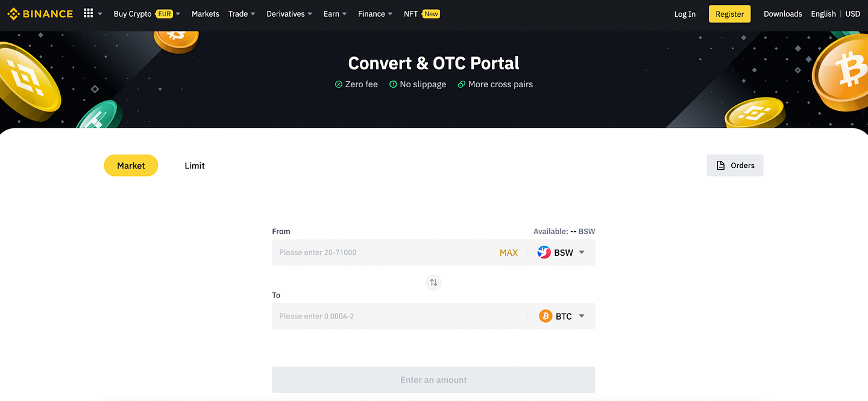
Task: Click the Orders document icon
Action: pyautogui.click(x=720, y=166)
